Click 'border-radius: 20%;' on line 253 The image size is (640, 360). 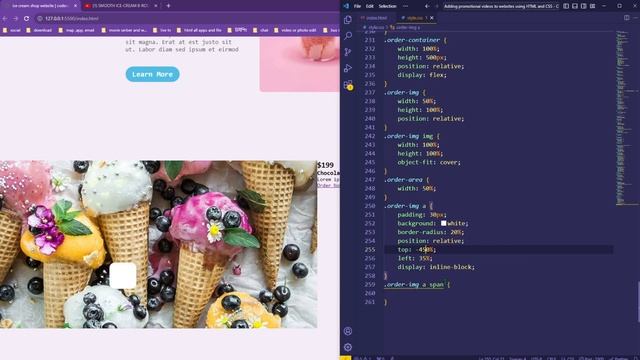pos(431,232)
